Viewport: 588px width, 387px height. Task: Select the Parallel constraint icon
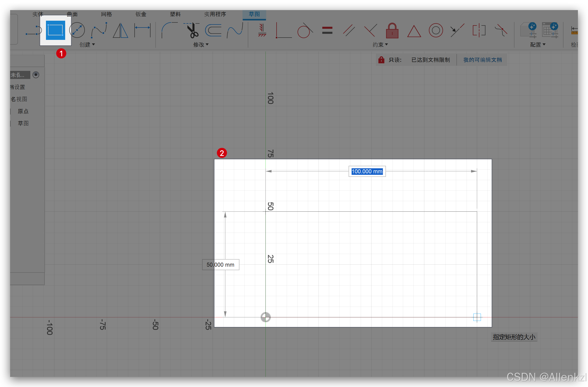(x=349, y=31)
